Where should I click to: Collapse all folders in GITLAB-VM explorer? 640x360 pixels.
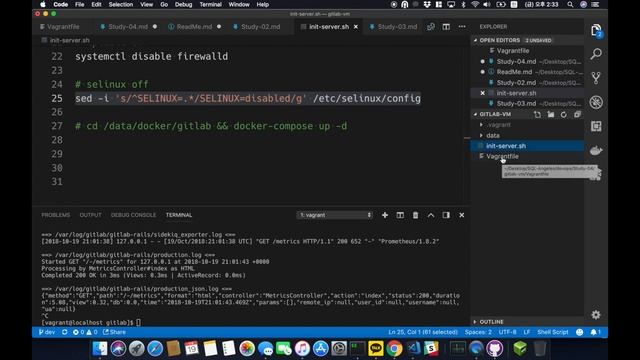[577, 115]
